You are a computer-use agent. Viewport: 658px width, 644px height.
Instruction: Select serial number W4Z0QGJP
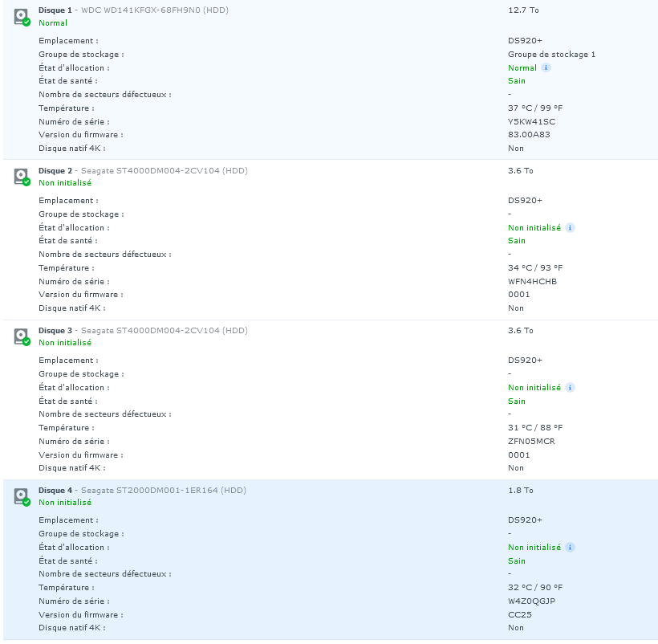531,601
